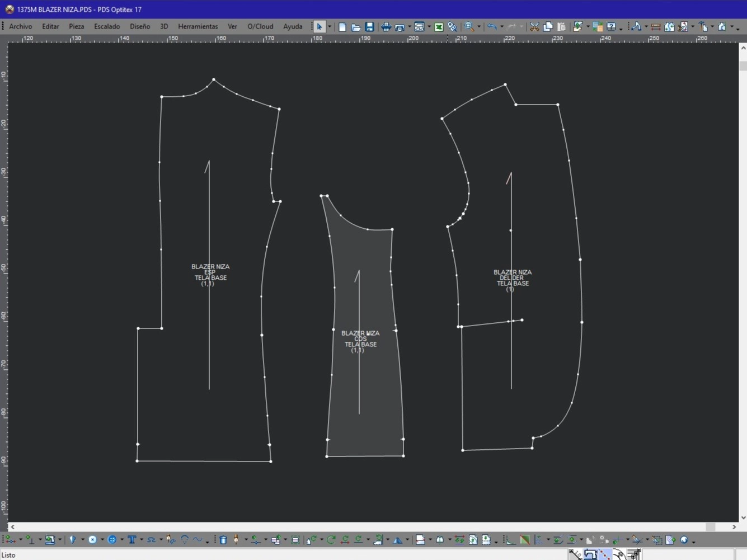The image size is (747, 560).
Task: Select the Dart tool icon
Action: pos(72,540)
